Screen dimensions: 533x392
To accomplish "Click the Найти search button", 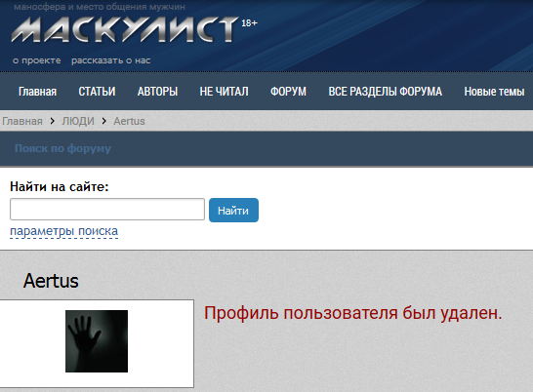I will coord(233,211).
